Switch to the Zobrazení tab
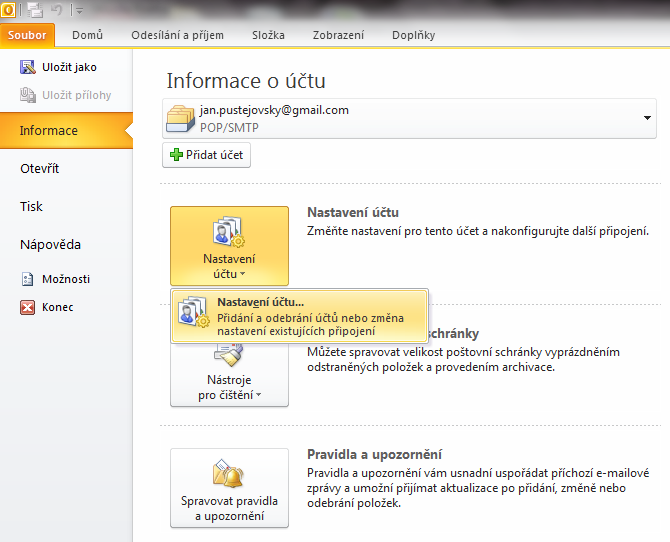 (338, 35)
